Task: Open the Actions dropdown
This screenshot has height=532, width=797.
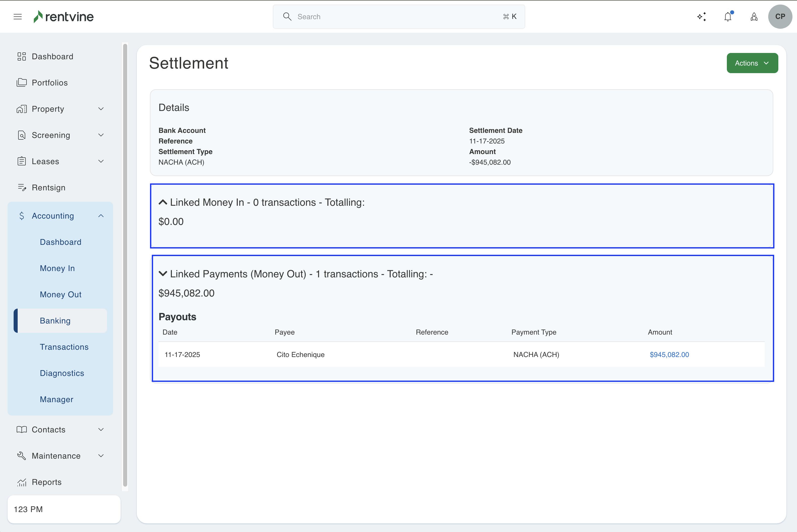Action: pyautogui.click(x=752, y=63)
